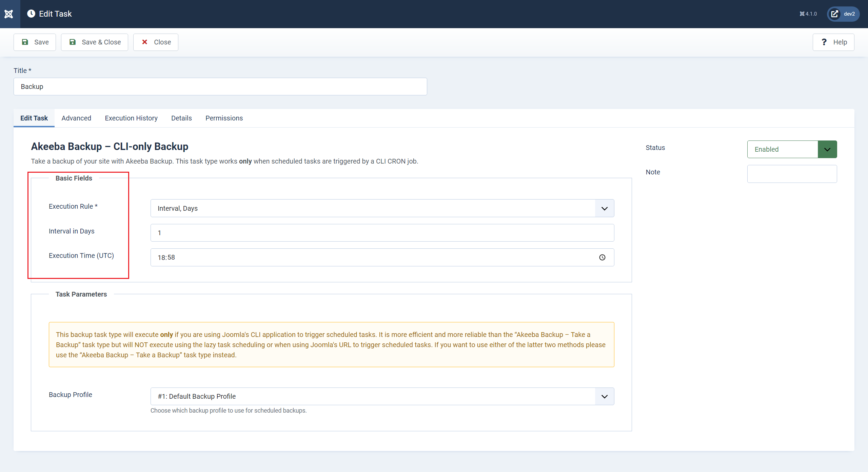868x472 pixels.
Task: Click the Joomla logo icon top left
Action: [9, 14]
